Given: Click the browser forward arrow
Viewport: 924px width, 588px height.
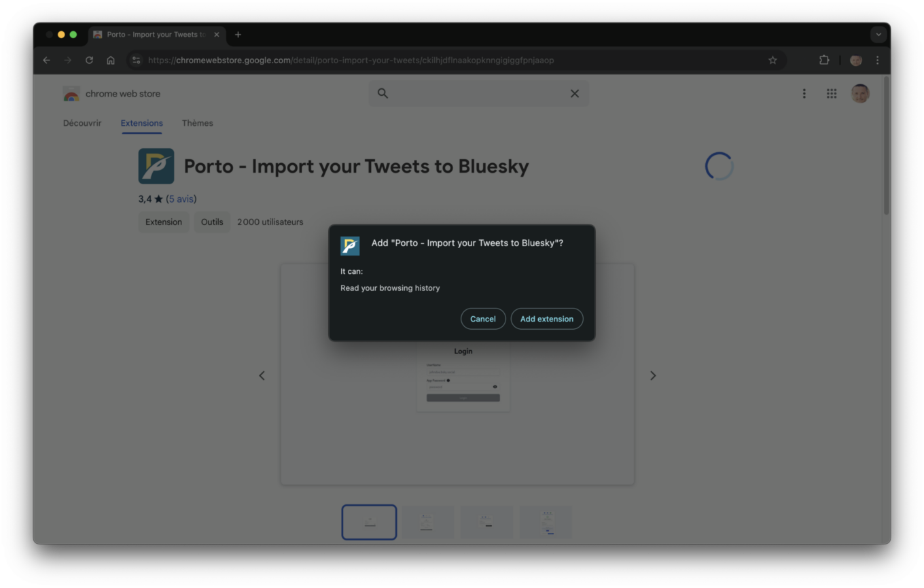Looking at the screenshot, I should tap(67, 60).
